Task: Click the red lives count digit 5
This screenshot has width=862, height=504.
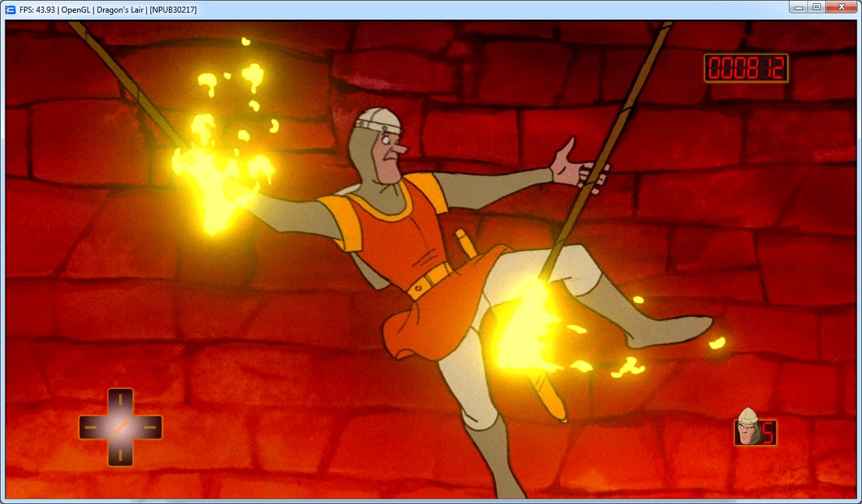Action: (767, 434)
